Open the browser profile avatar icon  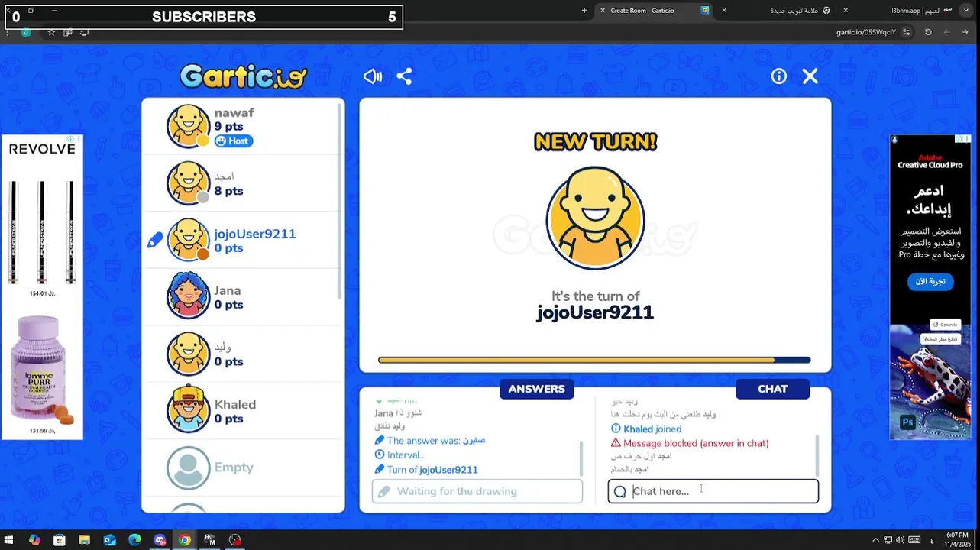(26, 32)
